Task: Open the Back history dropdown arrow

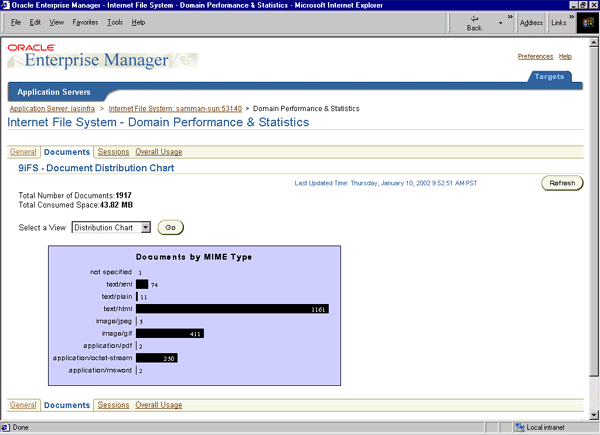Action: pos(501,23)
